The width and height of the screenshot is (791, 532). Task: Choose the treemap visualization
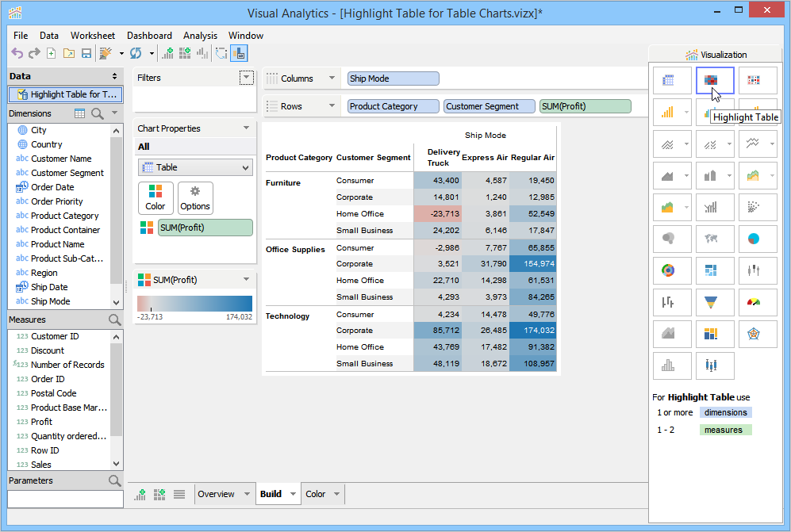(715, 271)
